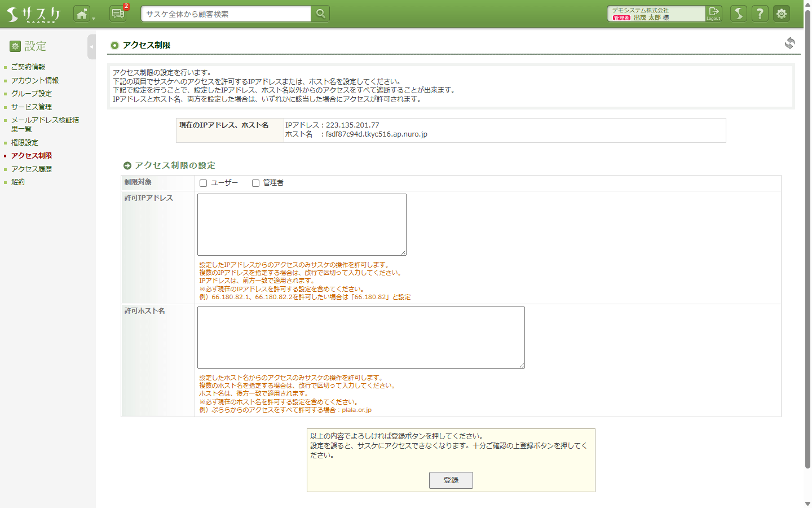
Task: Click the Saaske S icon beside the help icon
Action: point(738,13)
